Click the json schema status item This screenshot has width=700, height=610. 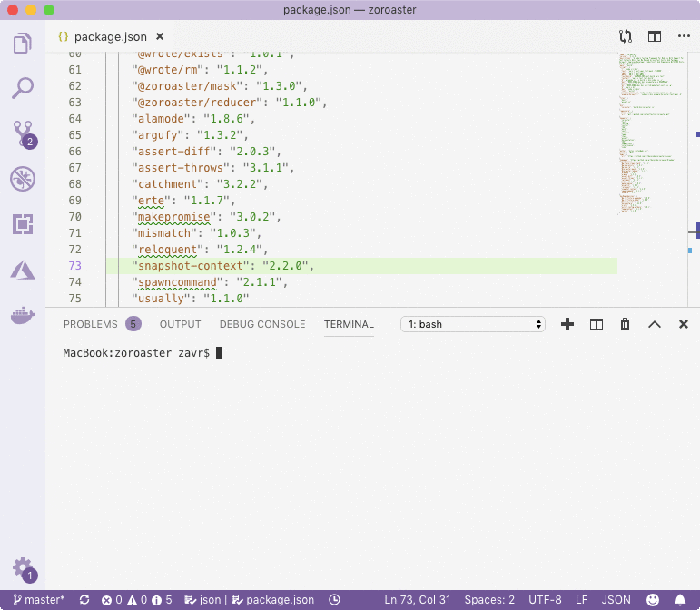(203, 600)
